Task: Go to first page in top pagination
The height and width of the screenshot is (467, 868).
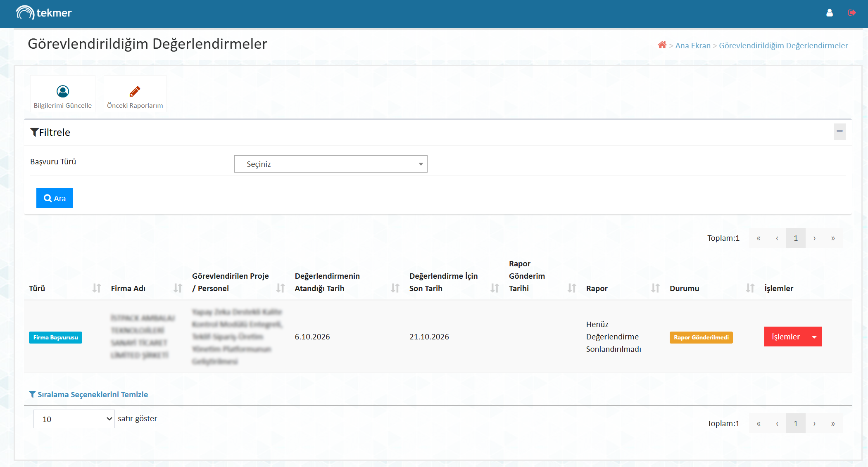Action: tap(759, 238)
